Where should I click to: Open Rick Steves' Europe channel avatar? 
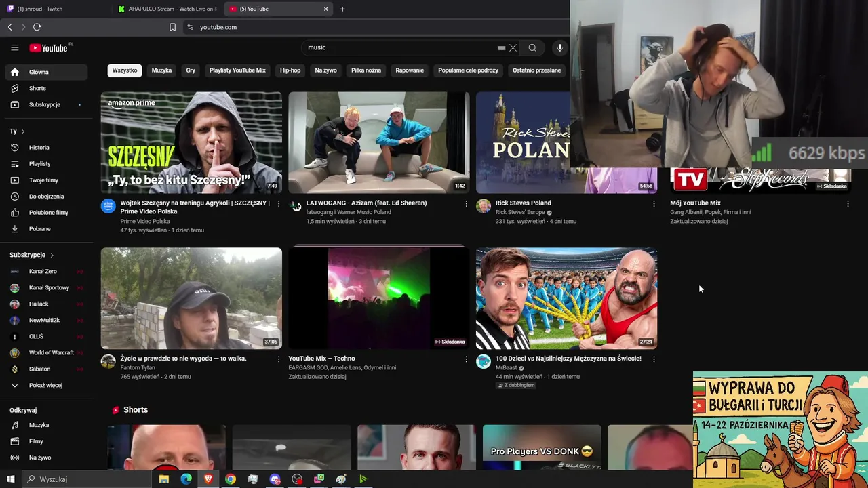(484, 206)
